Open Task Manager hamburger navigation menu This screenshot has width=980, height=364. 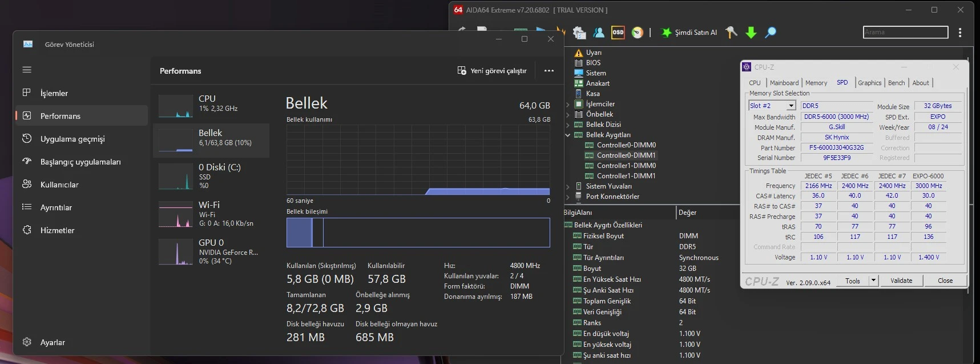click(x=27, y=70)
